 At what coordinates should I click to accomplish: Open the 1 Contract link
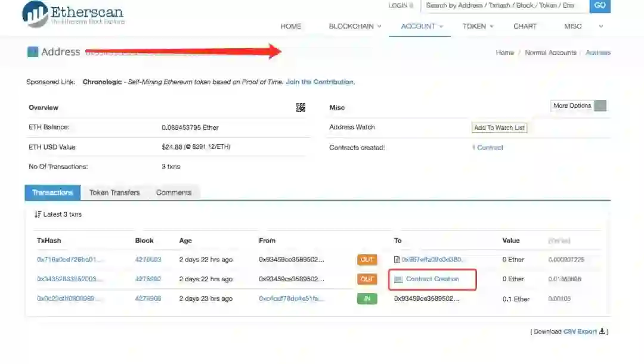coord(488,148)
